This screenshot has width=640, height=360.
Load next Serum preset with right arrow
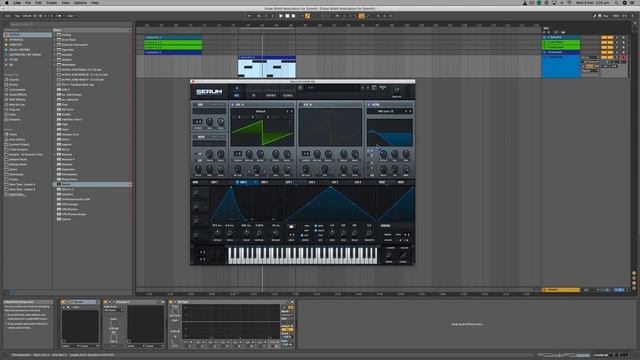pyautogui.click(x=368, y=88)
